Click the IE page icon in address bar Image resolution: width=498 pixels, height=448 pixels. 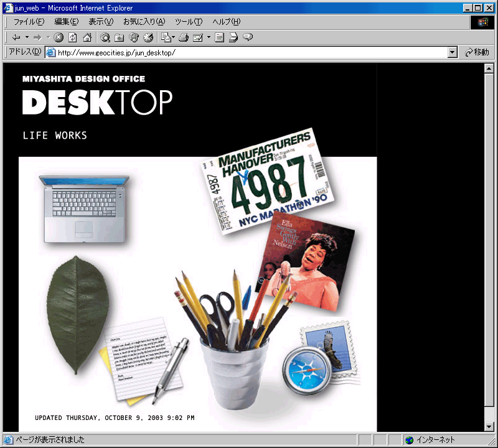(x=50, y=52)
